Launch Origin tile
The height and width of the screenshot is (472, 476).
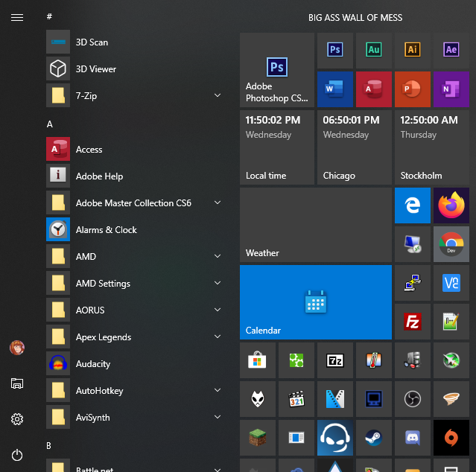pos(451,438)
